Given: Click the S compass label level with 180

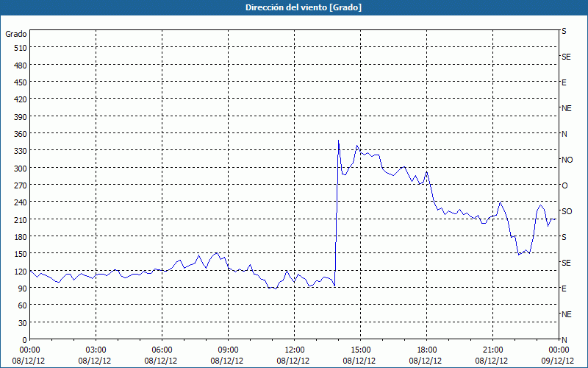Looking at the screenshot, I should pyautogui.click(x=564, y=237).
